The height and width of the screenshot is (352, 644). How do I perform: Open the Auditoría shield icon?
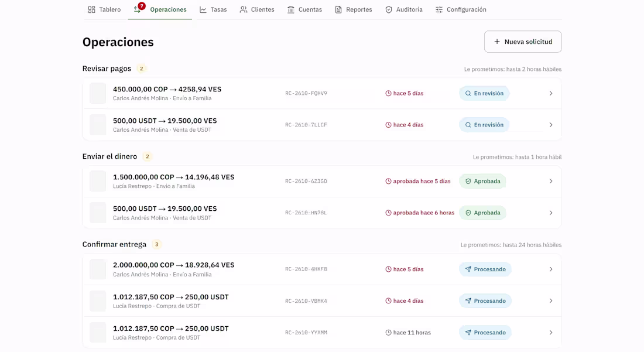pyautogui.click(x=389, y=9)
